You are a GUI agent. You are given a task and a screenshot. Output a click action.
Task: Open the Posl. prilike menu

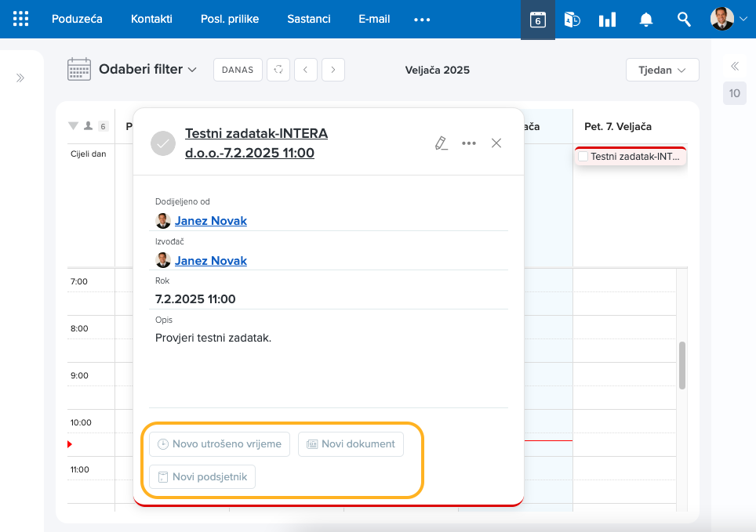230,19
